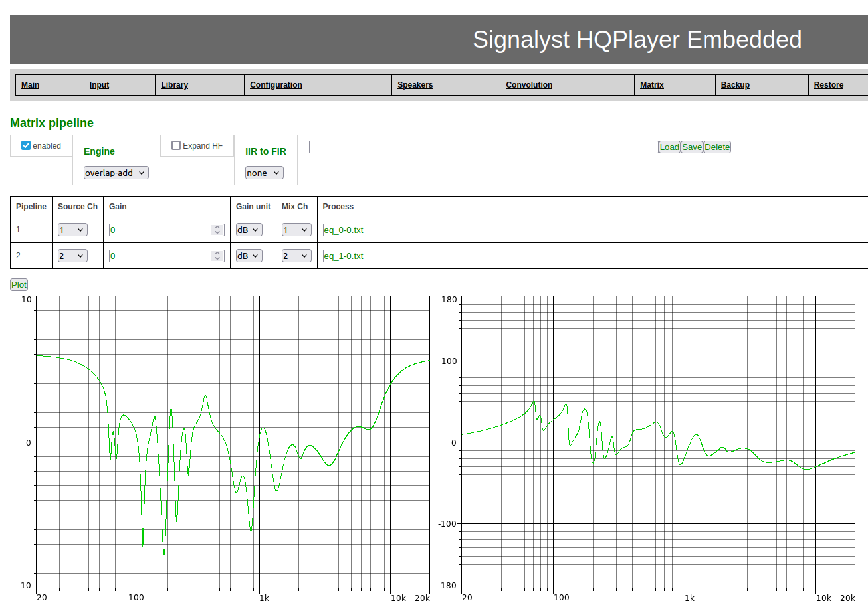Click the matrix profile name field

pyautogui.click(x=484, y=147)
